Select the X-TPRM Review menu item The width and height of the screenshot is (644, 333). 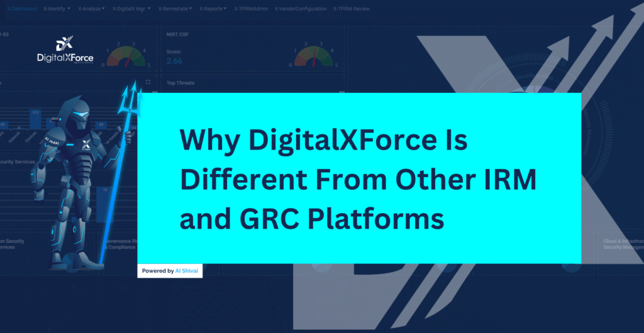352,9
